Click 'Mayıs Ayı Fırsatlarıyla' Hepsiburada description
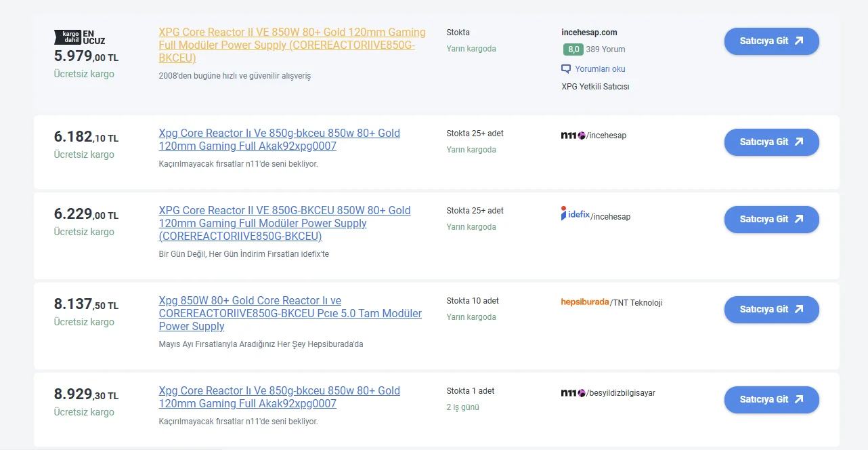This screenshot has width=868, height=450. (261, 344)
